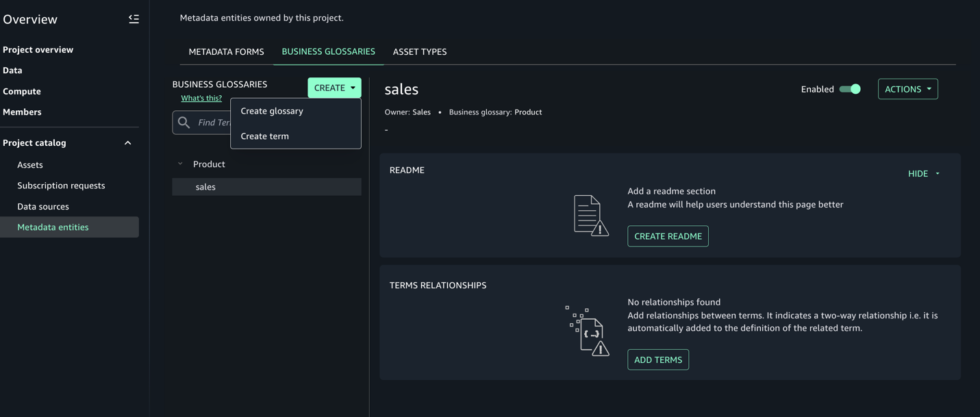Click the terms relationships file icon
Image resolution: width=980 pixels, height=417 pixels.
coord(588,331)
